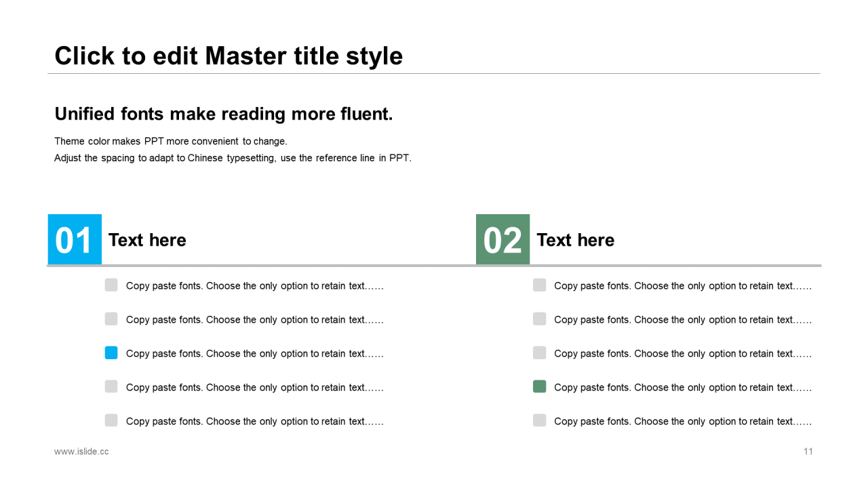Viewport: 868px width, 488px height.
Task: Click last gray bullet in left column
Action: coord(111,420)
